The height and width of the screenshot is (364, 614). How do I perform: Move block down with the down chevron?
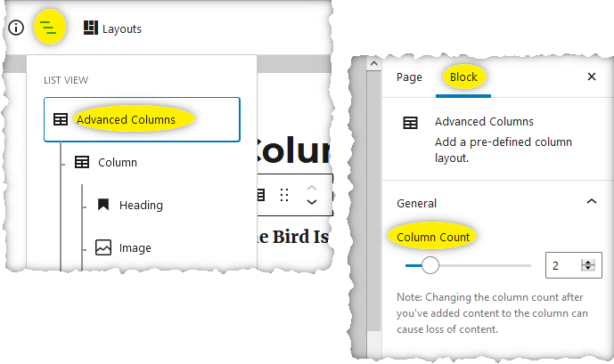[x=312, y=202]
